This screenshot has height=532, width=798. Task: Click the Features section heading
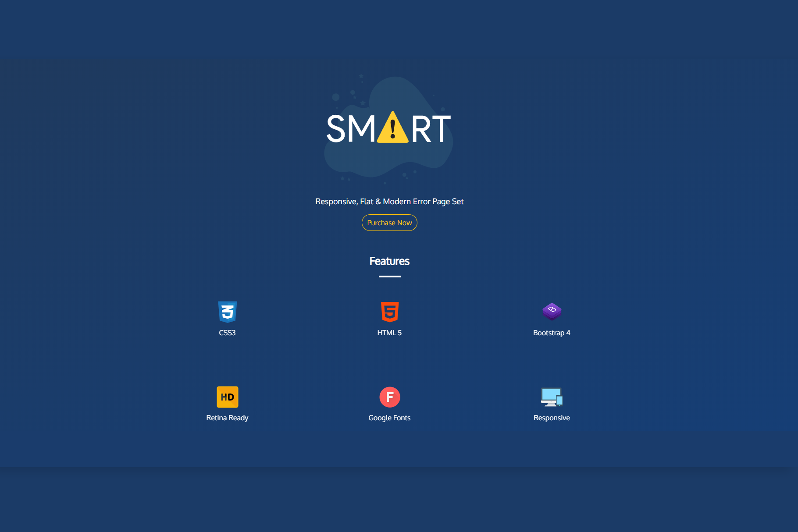tap(389, 261)
